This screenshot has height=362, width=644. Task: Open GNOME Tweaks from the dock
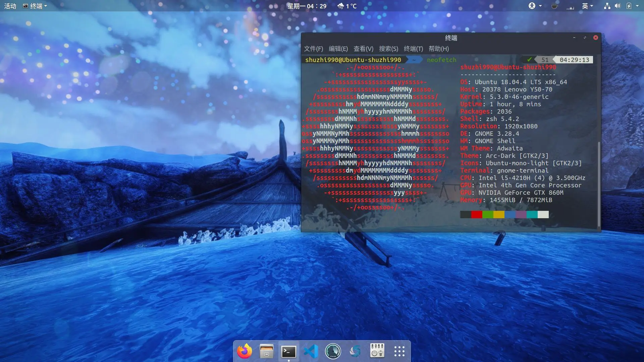377,351
